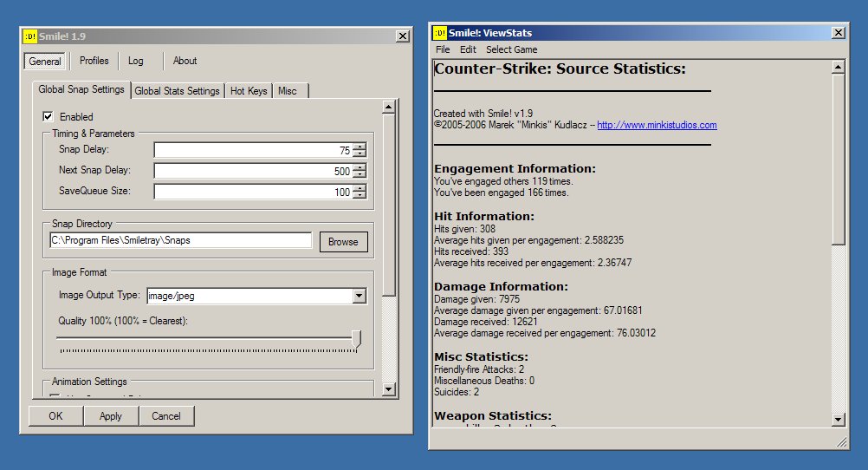This screenshot has height=470, width=868.
Task: Open the About tab
Action: tap(185, 61)
